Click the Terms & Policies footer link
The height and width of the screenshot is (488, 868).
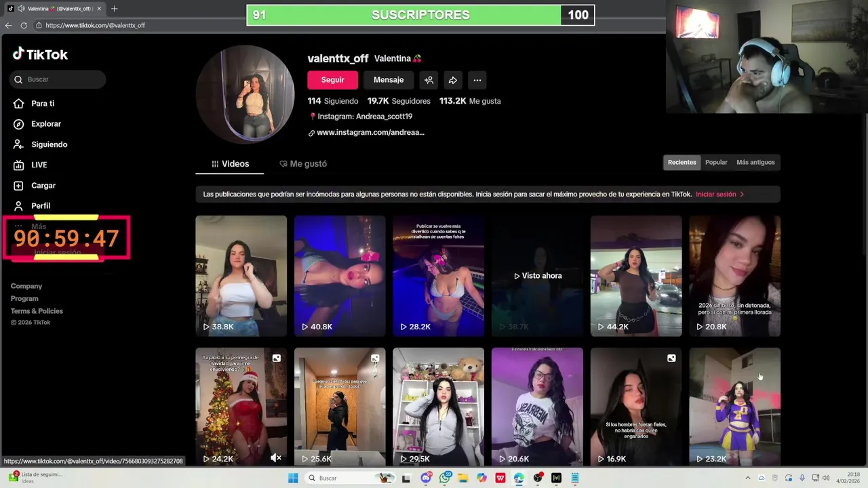coord(37,311)
